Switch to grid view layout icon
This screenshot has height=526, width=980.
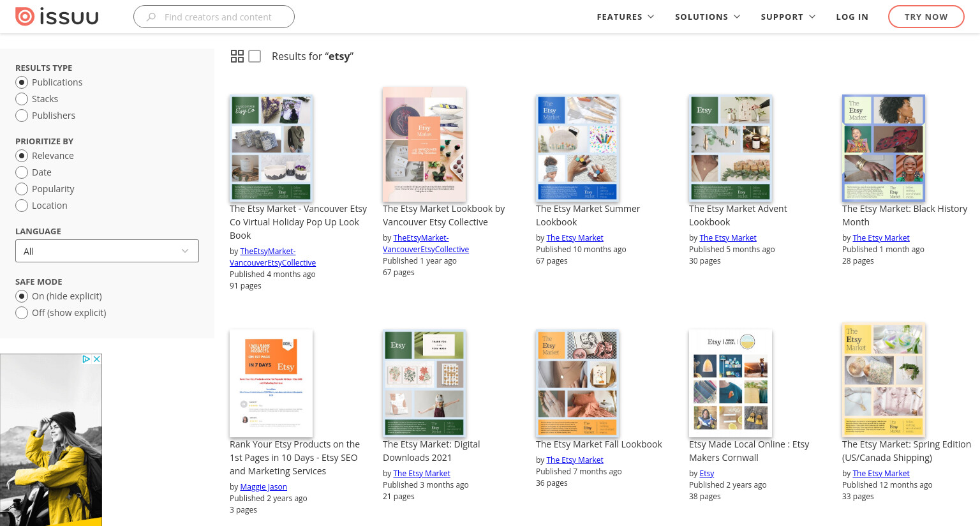[237, 56]
